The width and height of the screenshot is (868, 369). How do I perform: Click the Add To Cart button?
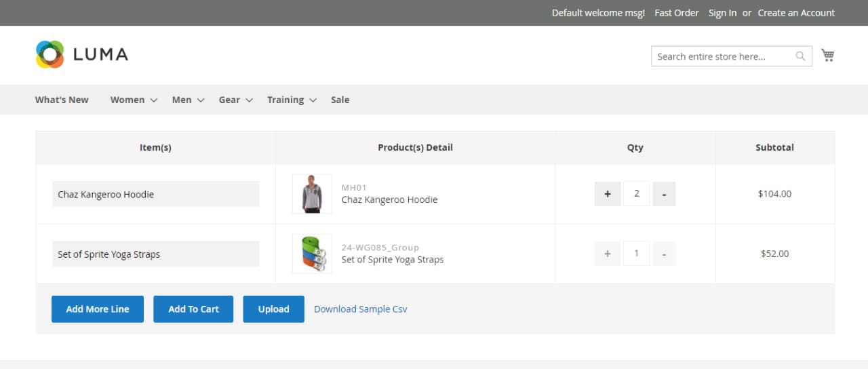pos(193,309)
